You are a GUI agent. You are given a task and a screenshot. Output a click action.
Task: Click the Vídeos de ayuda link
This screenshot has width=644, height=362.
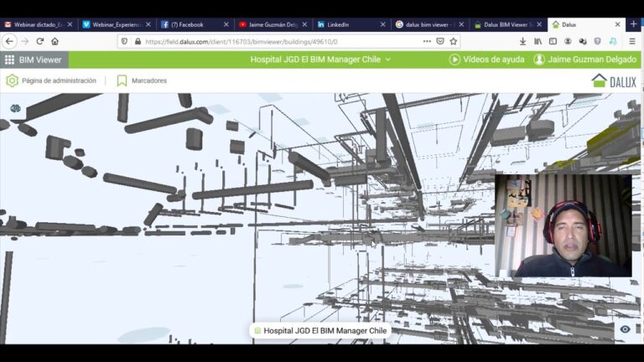click(494, 59)
